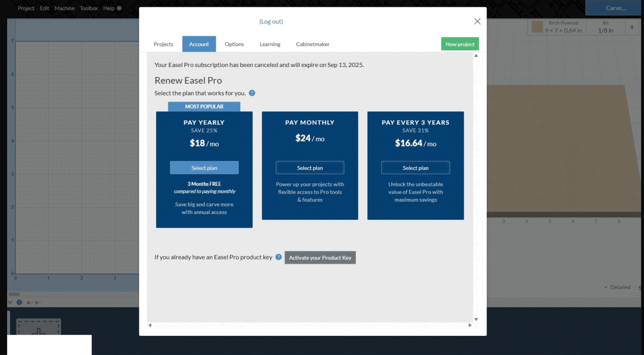Switch to the Cabinetmaker tab
644x355 pixels.
coord(312,44)
